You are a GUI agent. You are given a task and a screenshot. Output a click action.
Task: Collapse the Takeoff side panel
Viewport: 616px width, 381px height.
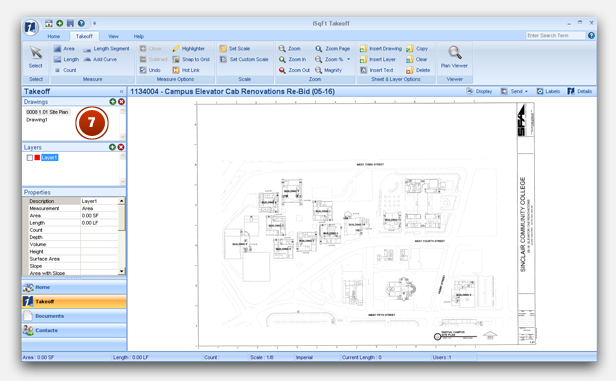(121, 92)
